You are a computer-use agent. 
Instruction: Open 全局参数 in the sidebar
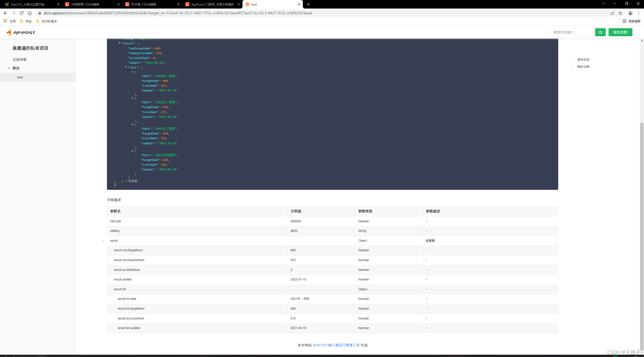click(x=20, y=59)
